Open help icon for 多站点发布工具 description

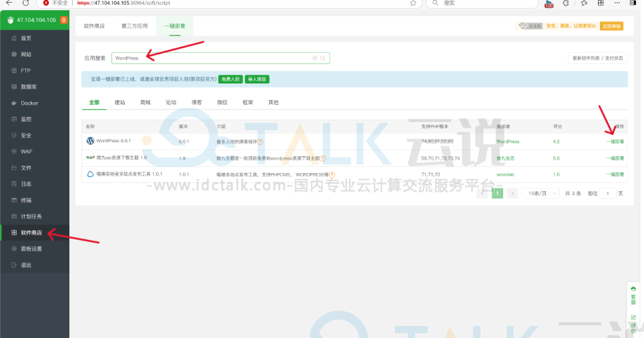pyautogui.click(x=332, y=174)
